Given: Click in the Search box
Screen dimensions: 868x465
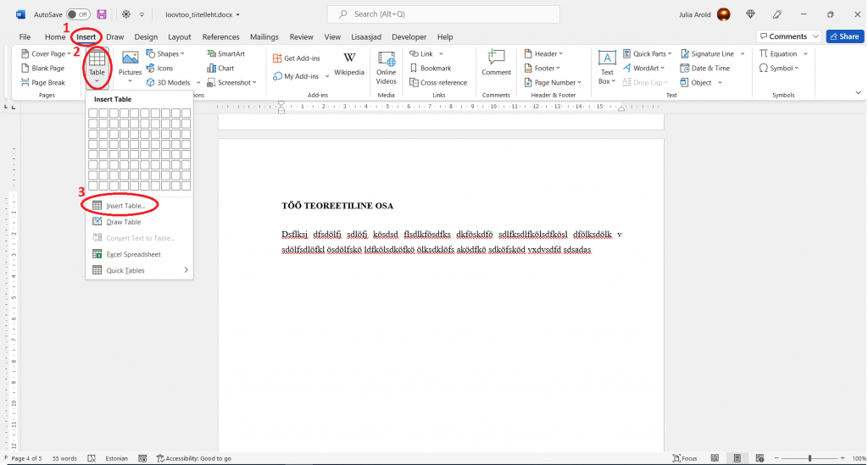Looking at the screenshot, I should pyautogui.click(x=443, y=14).
